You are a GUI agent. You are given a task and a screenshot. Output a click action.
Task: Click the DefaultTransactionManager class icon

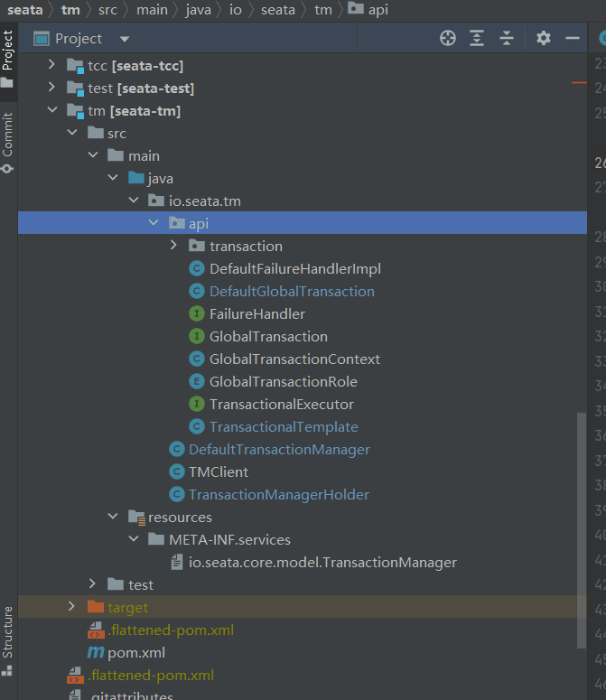[x=177, y=449]
